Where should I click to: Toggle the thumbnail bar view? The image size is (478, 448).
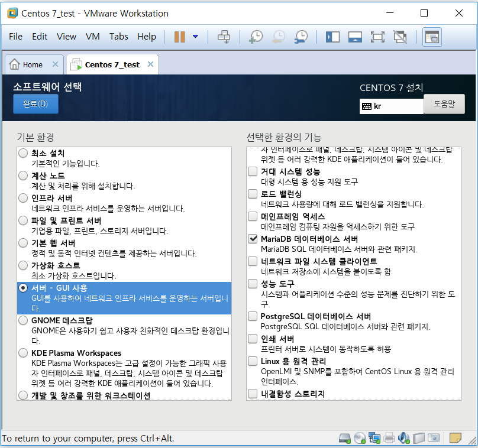pos(355,37)
